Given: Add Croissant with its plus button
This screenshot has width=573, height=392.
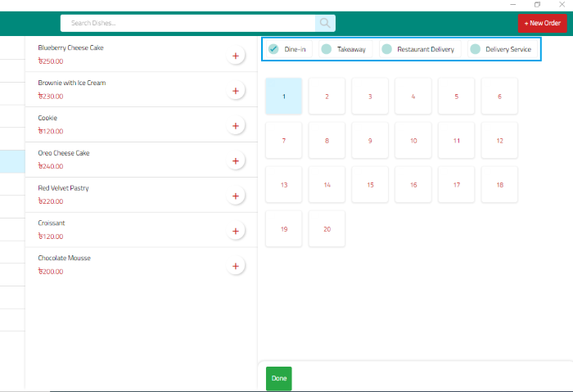Looking at the screenshot, I should [236, 232].
